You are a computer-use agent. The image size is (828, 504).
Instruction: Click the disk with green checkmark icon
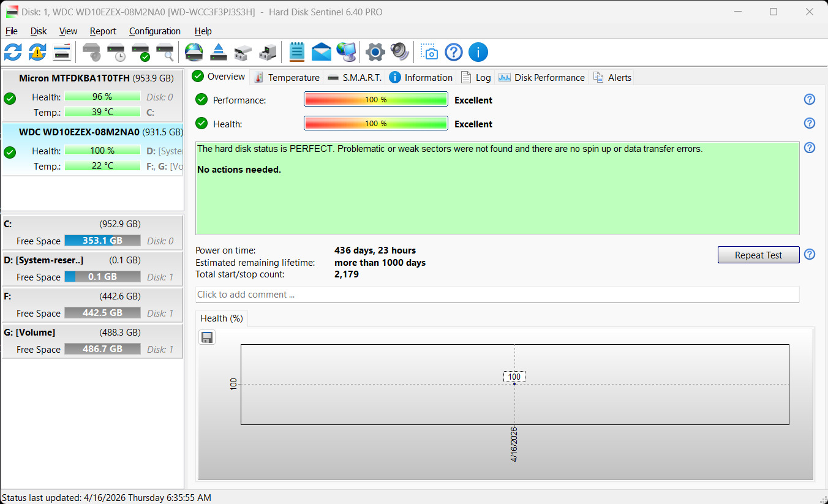(x=141, y=52)
